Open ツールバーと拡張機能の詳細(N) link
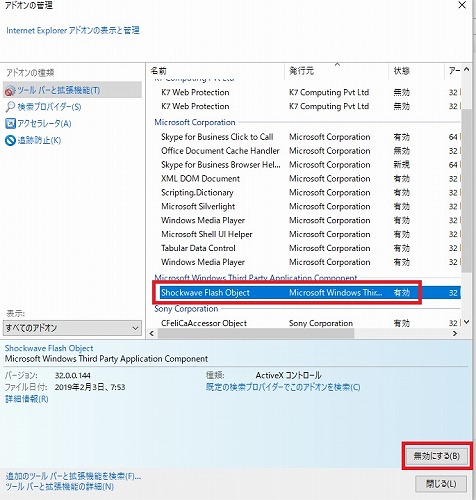476x500 pixels. pos(60,487)
